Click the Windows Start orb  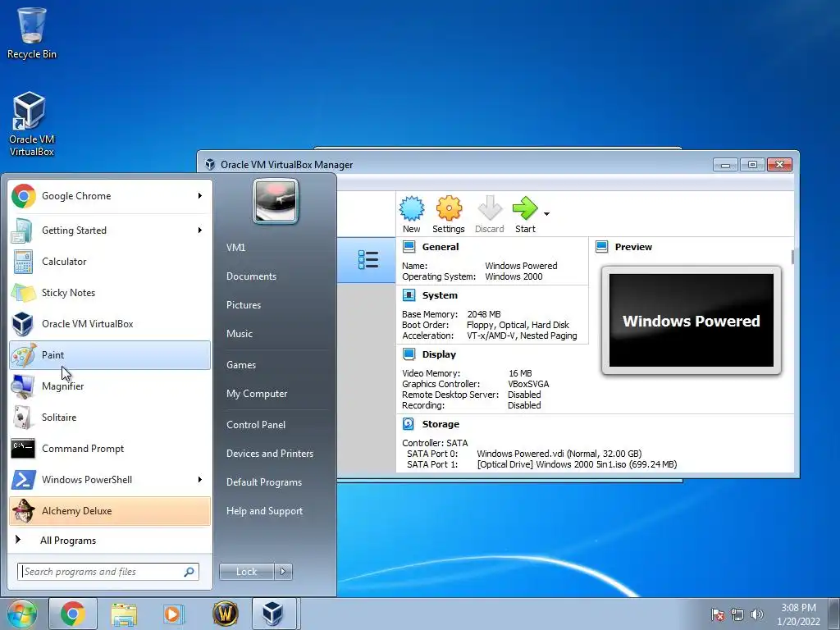pos(21,614)
